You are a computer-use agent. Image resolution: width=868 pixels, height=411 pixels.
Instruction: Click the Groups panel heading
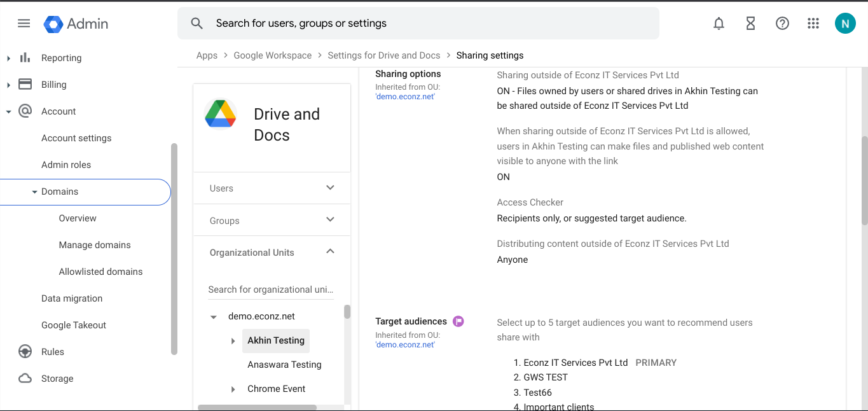[224, 221]
